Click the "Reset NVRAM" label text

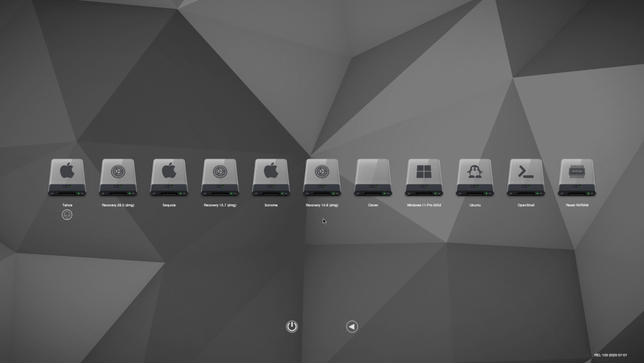point(577,205)
